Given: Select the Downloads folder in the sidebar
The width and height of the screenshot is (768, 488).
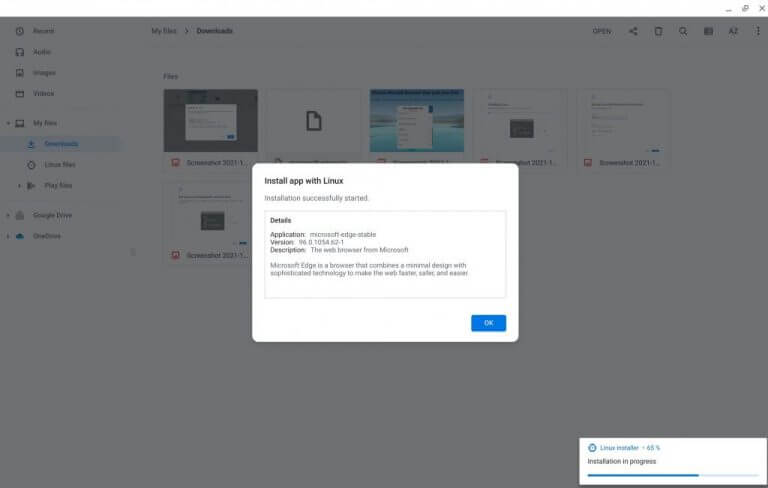Looking at the screenshot, I should [x=59, y=144].
